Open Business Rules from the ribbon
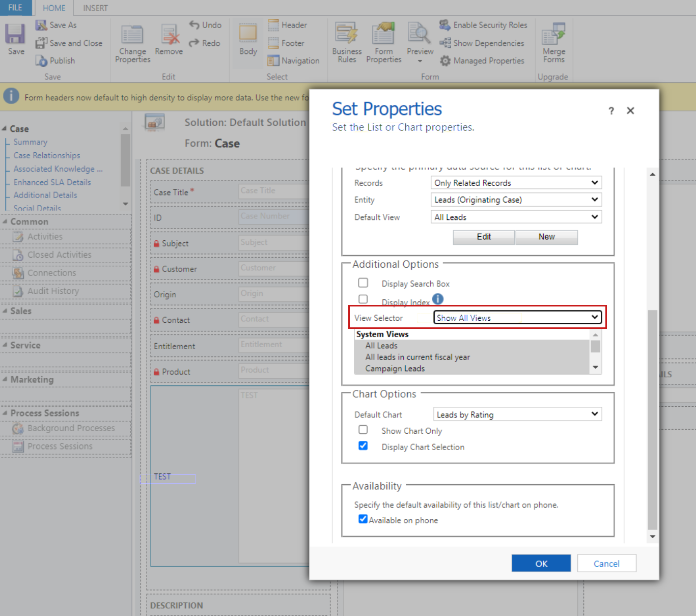 pos(347,35)
